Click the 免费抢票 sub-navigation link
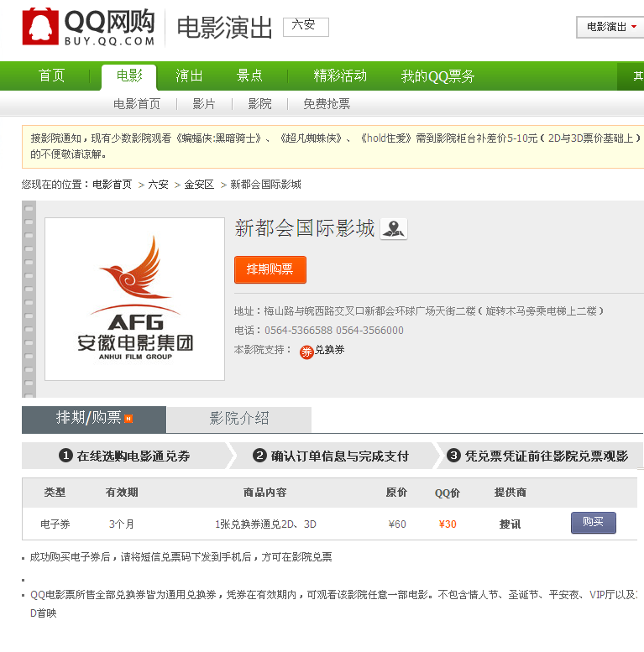 (327, 103)
